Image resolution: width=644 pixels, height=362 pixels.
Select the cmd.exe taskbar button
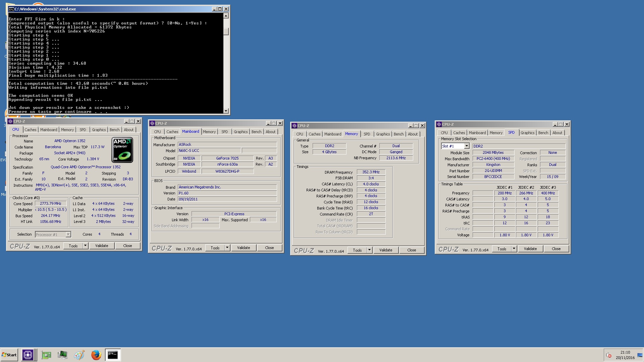113,355
